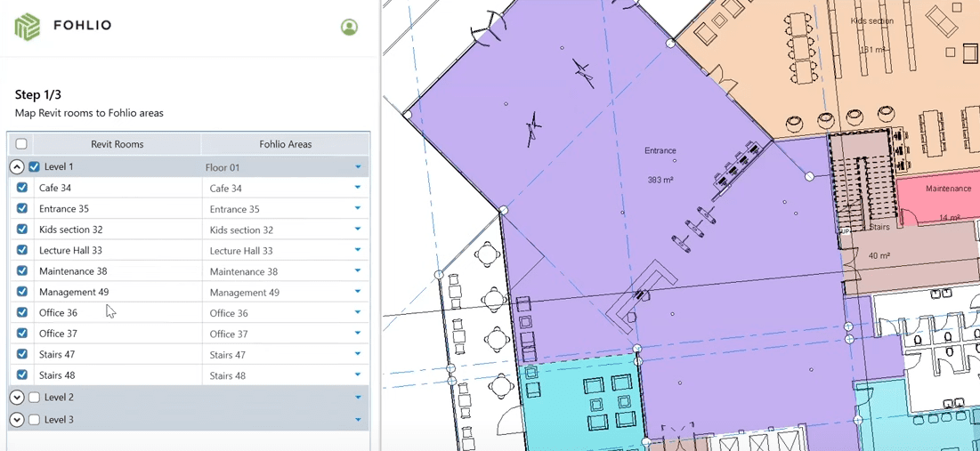980x451 pixels.
Task: Enable the Level 2 checkbox
Action: coord(35,397)
